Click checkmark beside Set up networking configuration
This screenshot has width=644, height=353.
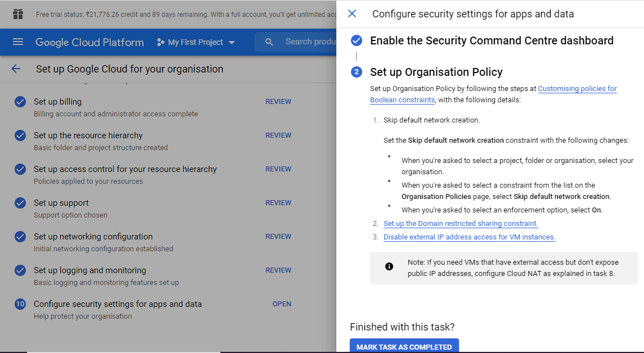pyautogui.click(x=20, y=237)
